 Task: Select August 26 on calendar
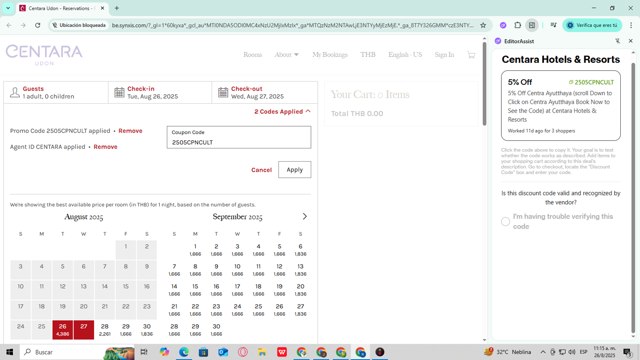(62, 330)
